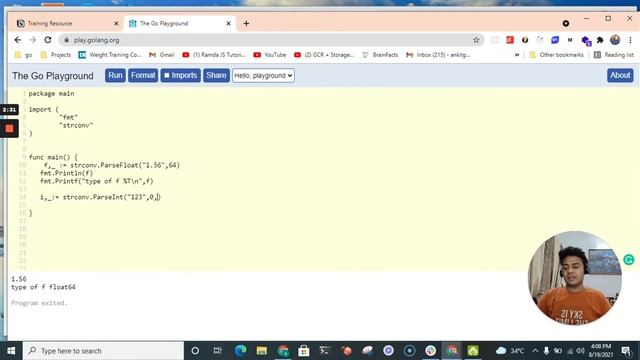Image resolution: width=640 pixels, height=360 pixels.
Task: Open the green app icon on taskbar
Action: tap(473, 351)
